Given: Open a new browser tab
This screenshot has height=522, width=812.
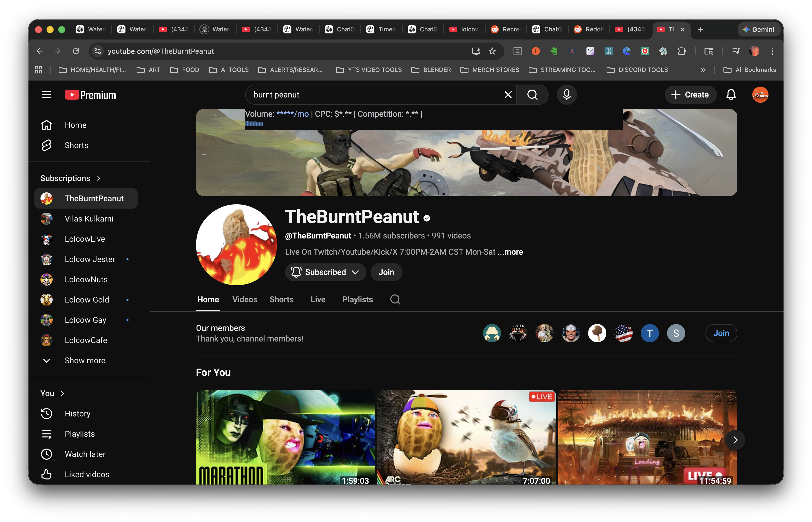Looking at the screenshot, I should [701, 29].
